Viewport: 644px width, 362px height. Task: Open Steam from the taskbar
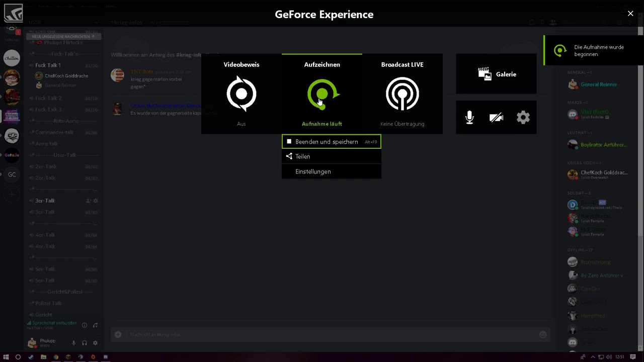point(31,357)
